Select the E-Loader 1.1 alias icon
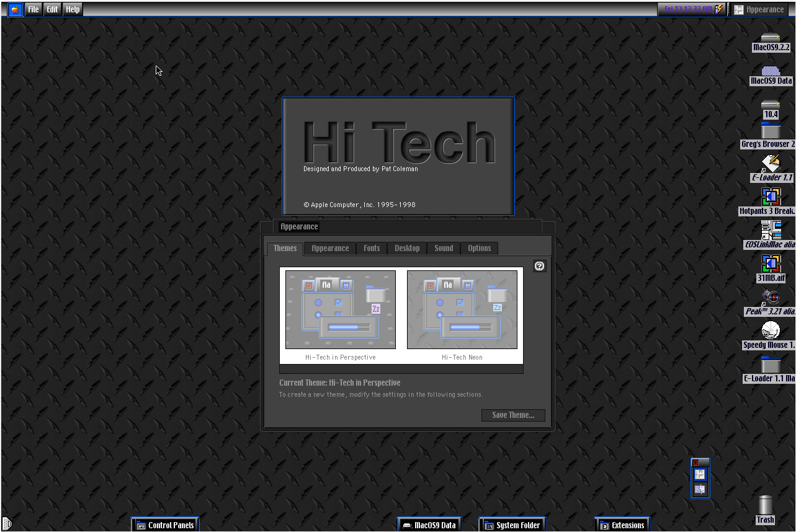The height and width of the screenshot is (532, 796). 771,164
